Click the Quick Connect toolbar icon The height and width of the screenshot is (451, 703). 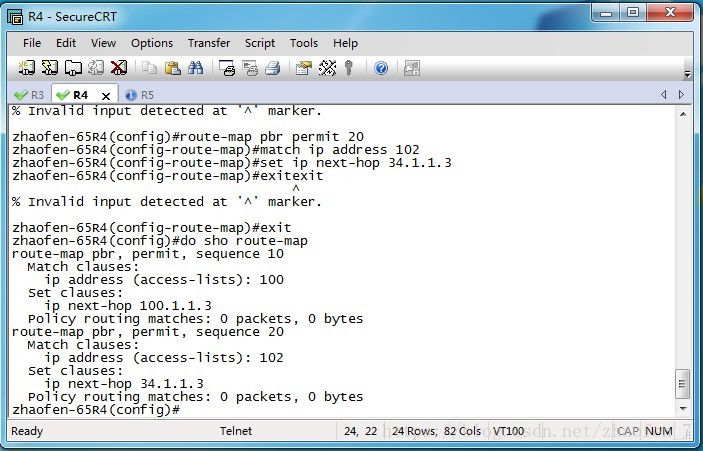click(49, 68)
